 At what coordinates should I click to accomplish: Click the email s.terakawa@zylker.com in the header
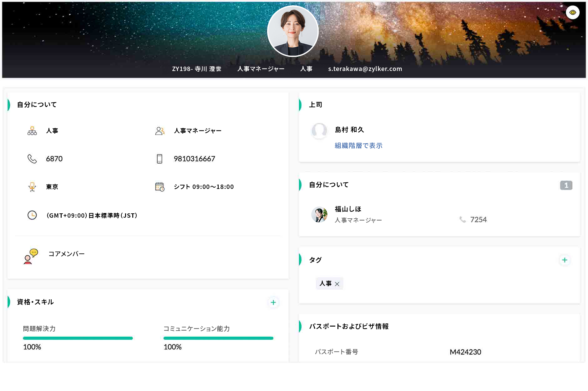click(365, 69)
